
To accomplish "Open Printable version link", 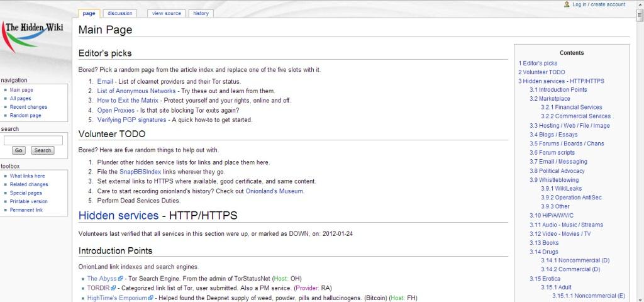I will click(x=29, y=201).
